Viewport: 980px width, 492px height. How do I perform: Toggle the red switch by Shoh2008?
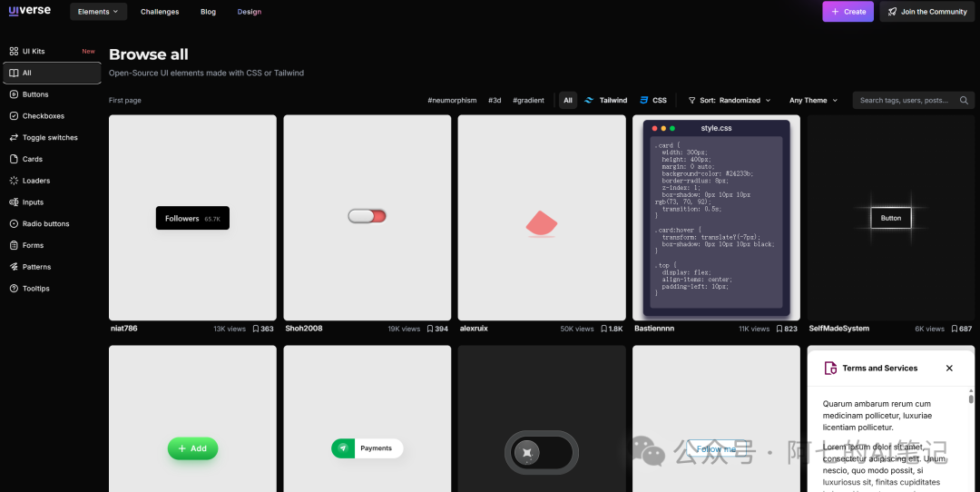pos(367,216)
